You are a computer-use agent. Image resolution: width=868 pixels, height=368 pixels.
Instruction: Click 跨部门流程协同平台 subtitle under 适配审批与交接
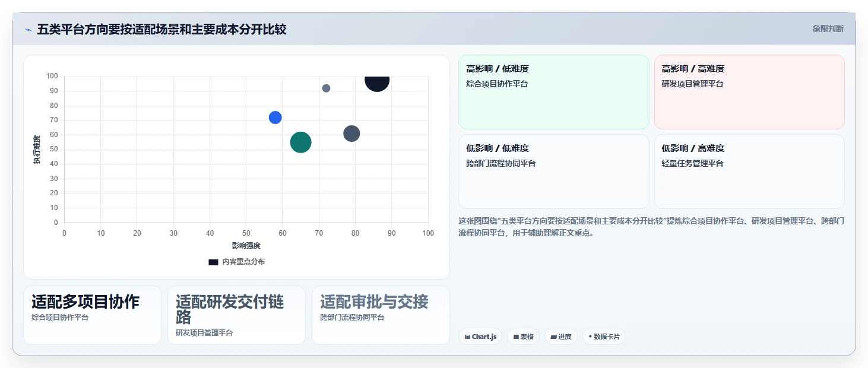point(352,318)
